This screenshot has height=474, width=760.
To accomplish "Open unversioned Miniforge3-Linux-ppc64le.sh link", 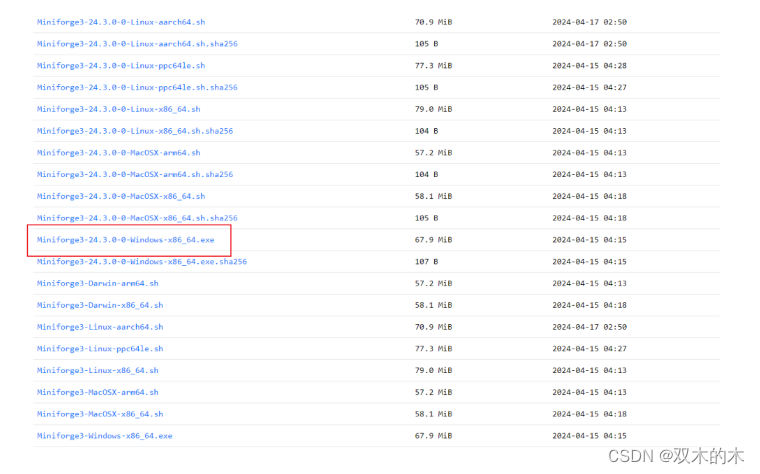I will tap(100, 349).
